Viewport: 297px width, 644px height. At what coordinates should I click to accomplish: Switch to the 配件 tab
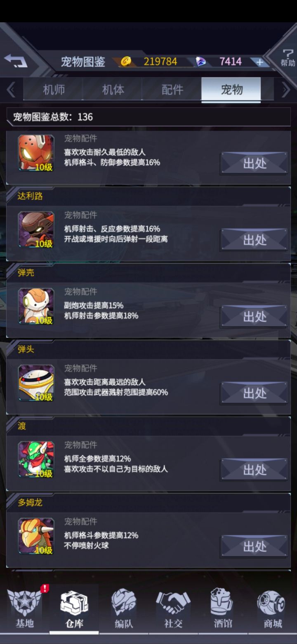point(172,90)
